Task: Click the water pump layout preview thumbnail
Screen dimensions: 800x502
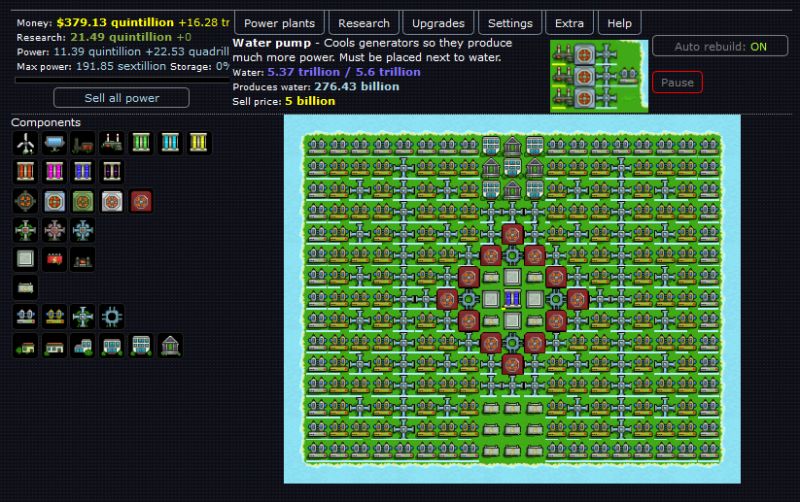Action: 598,76
